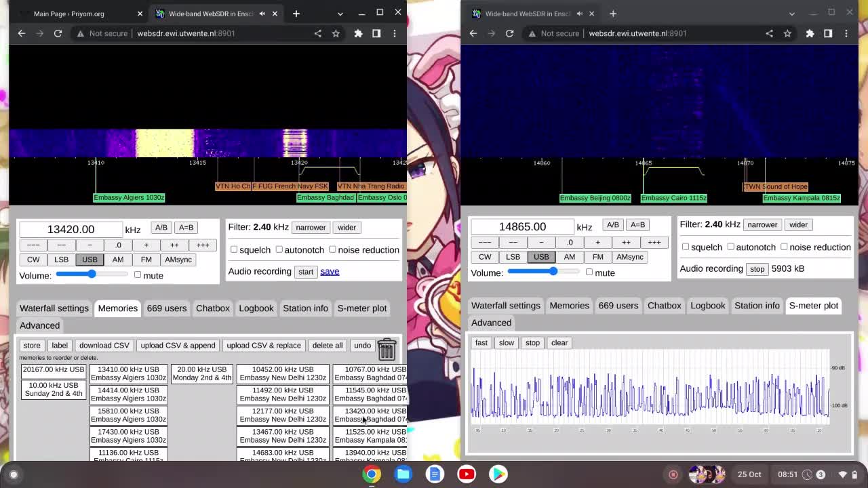Screen dimensions: 868x488
Task: Open Play Store from the shelf
Action: (x=498, y=474)
